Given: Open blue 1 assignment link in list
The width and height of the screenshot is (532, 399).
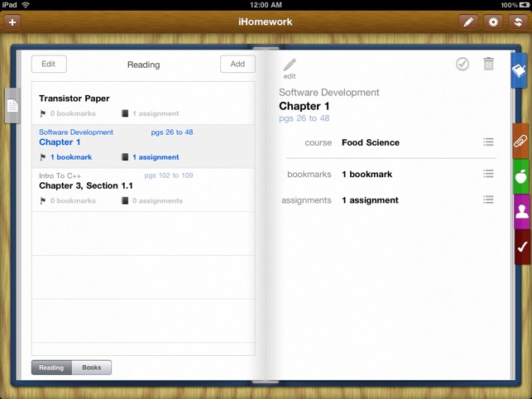Looking at the screenshot, I should tap(156, 157).
